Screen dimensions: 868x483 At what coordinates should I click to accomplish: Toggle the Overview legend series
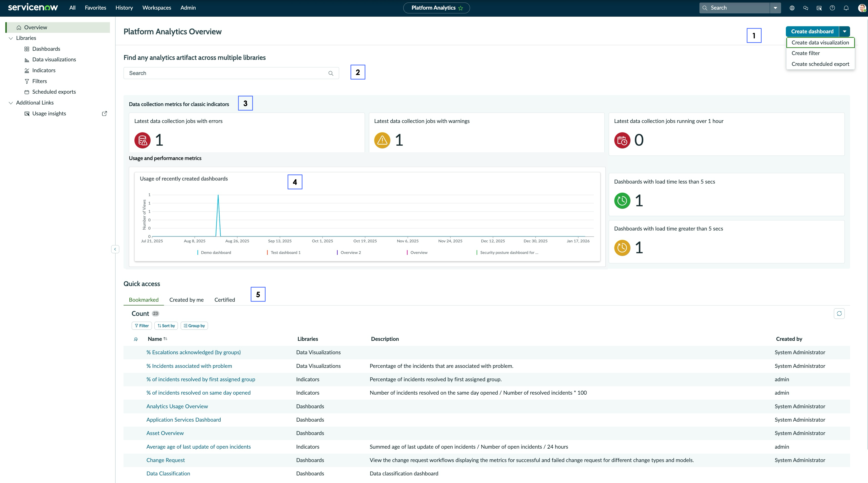point(417,252)
